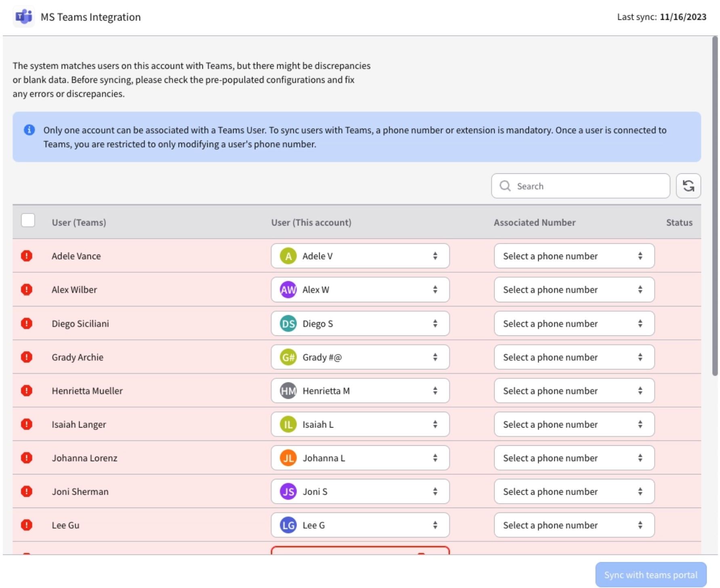Toggle the select-all users checkbox

(x=28, y=221)
